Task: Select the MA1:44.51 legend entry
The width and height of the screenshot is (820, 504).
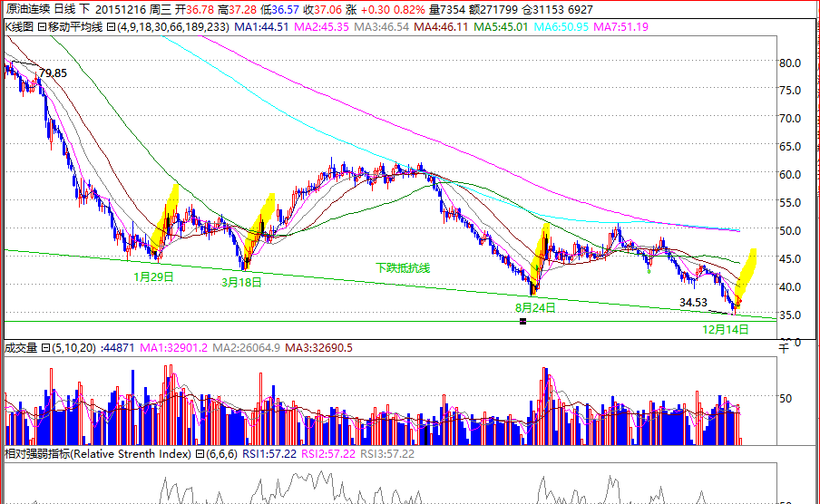Action: click(261, 27)
